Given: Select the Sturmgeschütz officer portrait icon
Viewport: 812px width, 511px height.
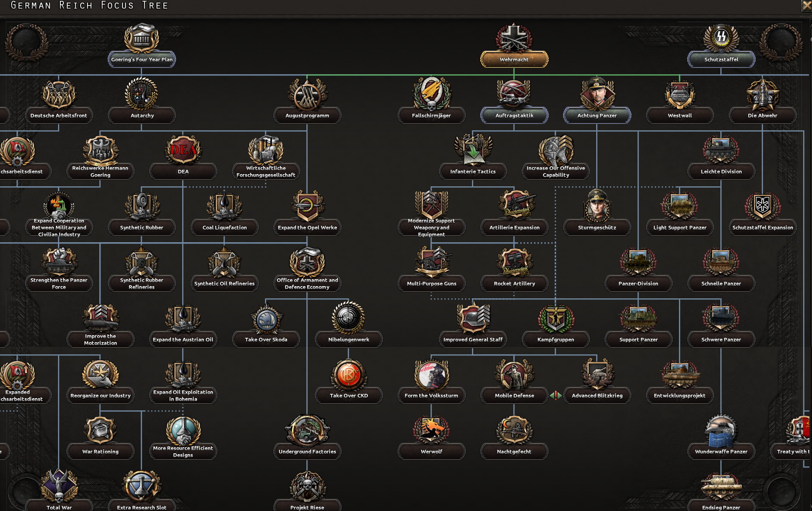Looking at the screenshot, I should point(597,206).
